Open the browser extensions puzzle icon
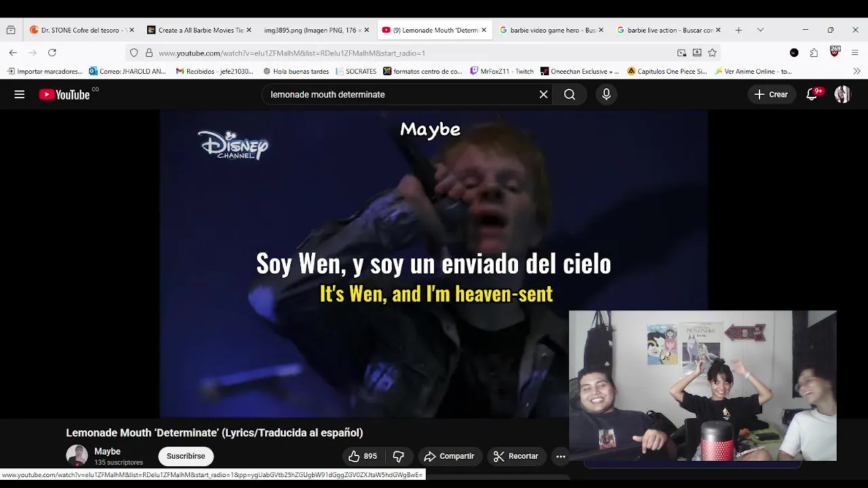 click(x=814, y=53)
